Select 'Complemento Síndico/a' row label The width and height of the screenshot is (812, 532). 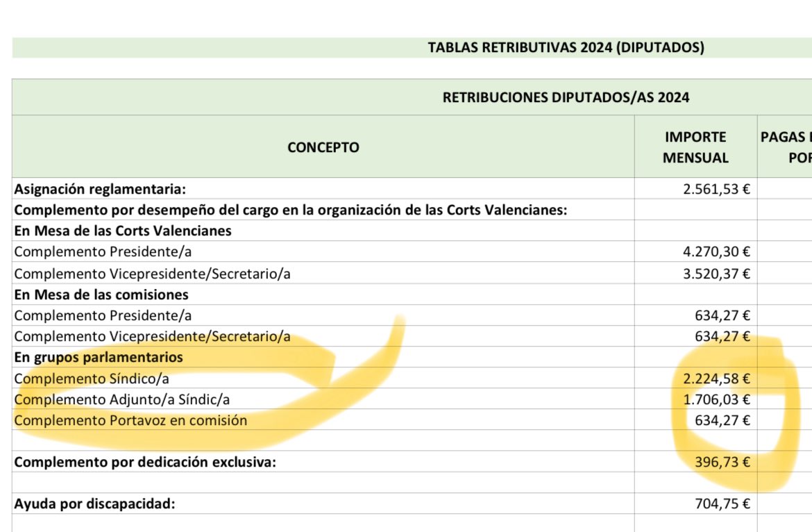click(92, 379)
